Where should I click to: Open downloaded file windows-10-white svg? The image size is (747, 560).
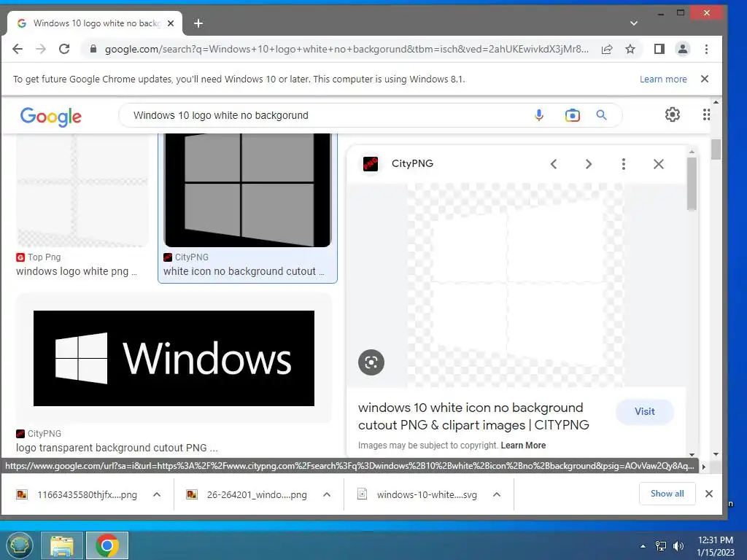click(x=427, y=495)
